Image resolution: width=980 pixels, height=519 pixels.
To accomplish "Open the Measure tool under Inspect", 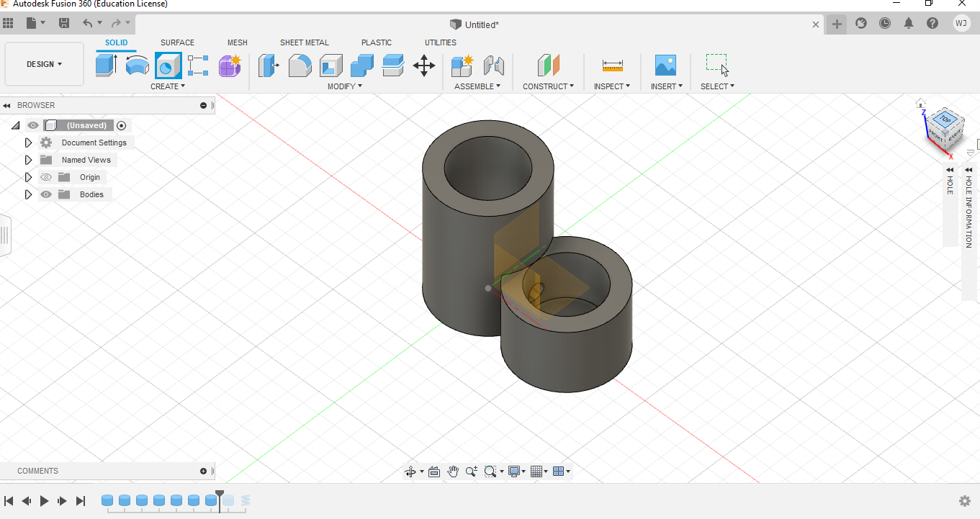I will pyautogui.click(x=611, y=65).
